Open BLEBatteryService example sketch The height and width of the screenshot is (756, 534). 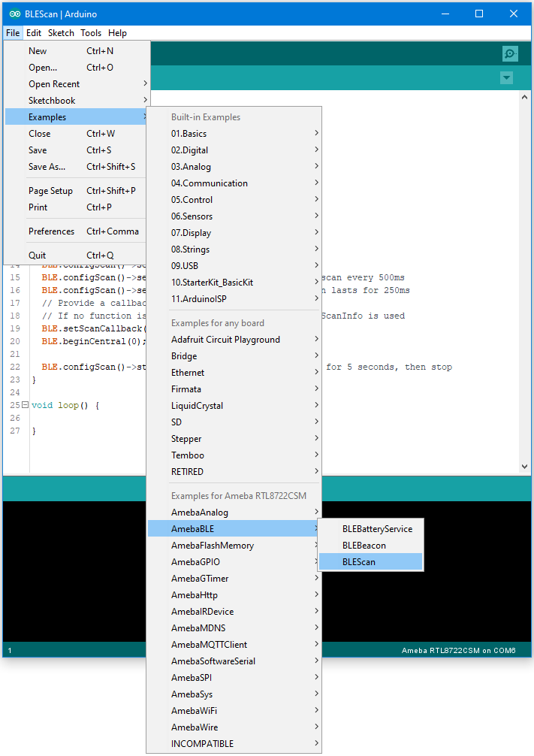point(377,529)
